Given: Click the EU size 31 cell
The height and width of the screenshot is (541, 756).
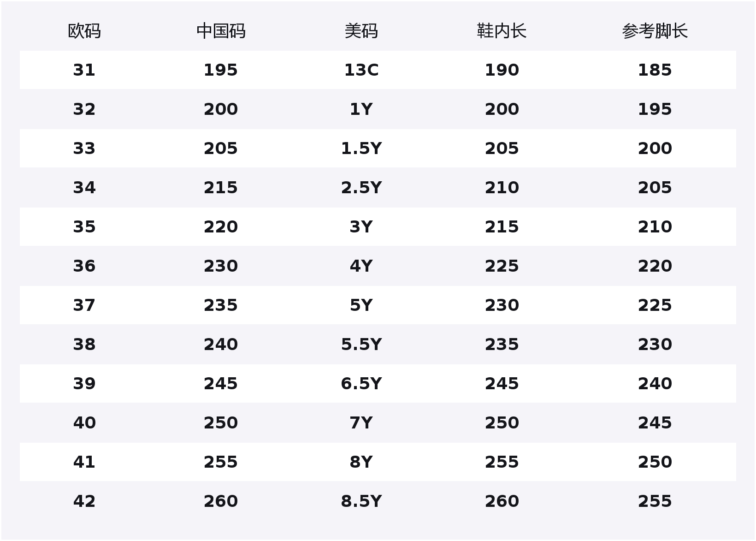Looking at the screenshot, I should [x=84, y=70].
